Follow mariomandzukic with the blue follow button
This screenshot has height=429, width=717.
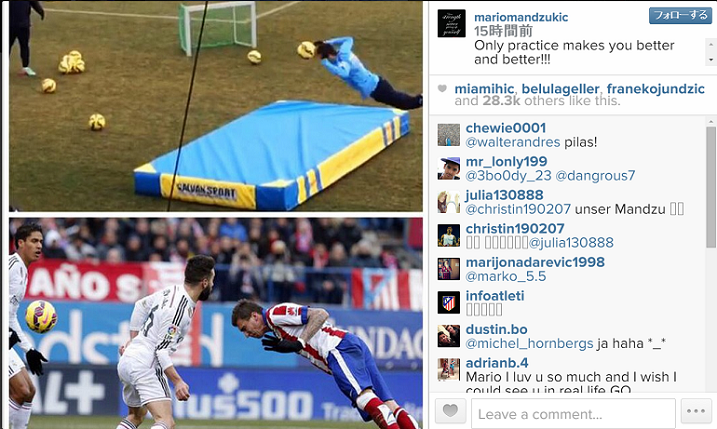[x=680, y=16]
